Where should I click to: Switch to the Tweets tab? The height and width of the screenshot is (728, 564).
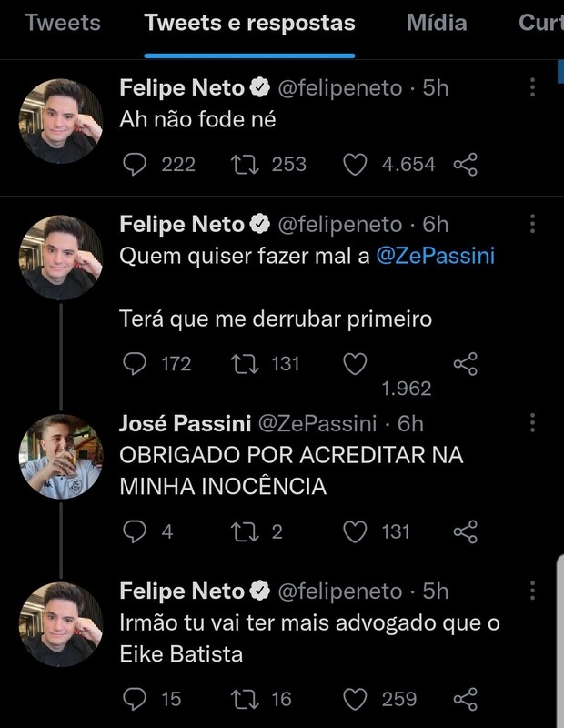click(x=63, y=24)
